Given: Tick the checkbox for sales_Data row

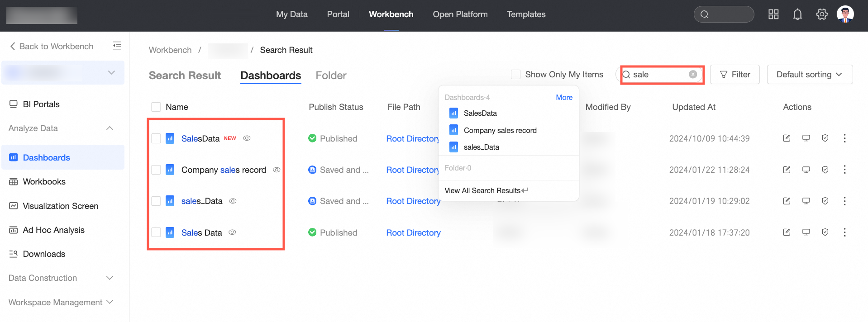Looking at the screenshot, I should (x=156, y=201).
